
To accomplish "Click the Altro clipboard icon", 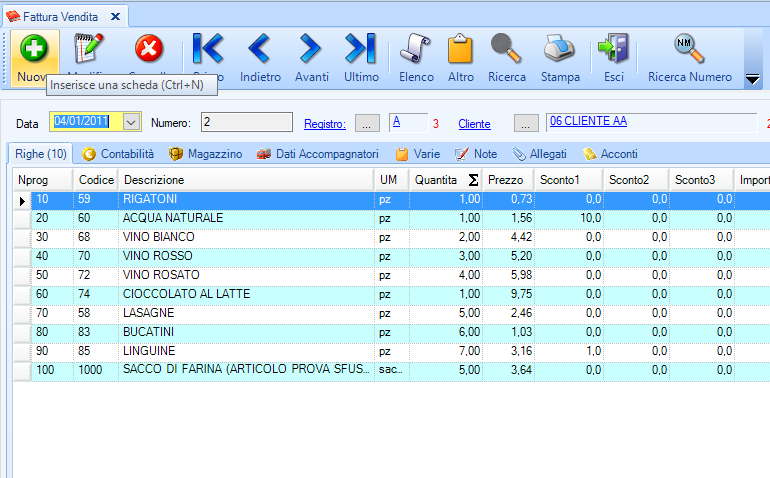I will [461, 49].
